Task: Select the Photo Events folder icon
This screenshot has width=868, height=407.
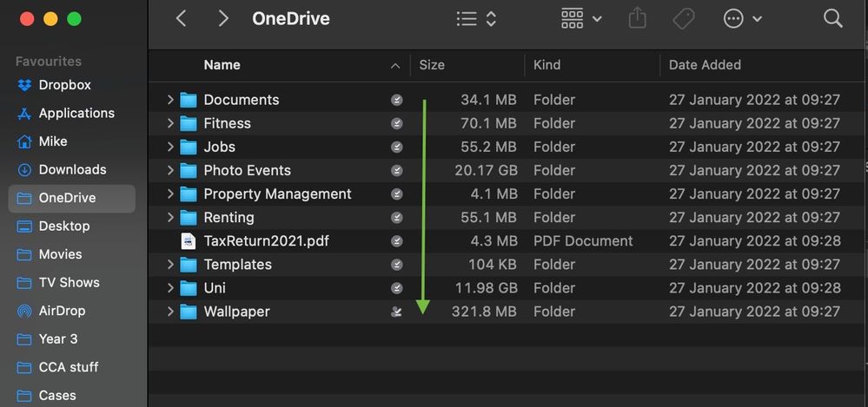Action: [189, 170]
